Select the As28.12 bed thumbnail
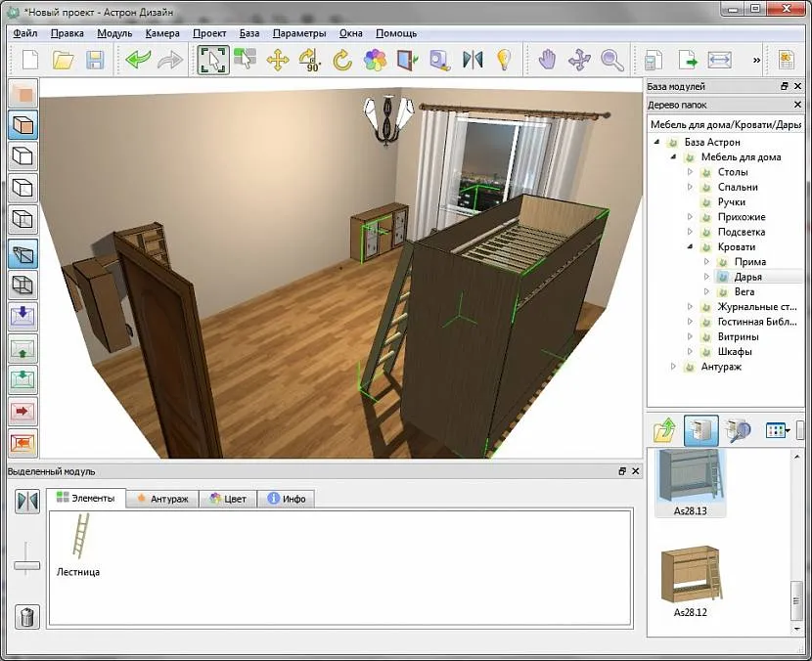812x661 pixels. click(x=691, y=578)
